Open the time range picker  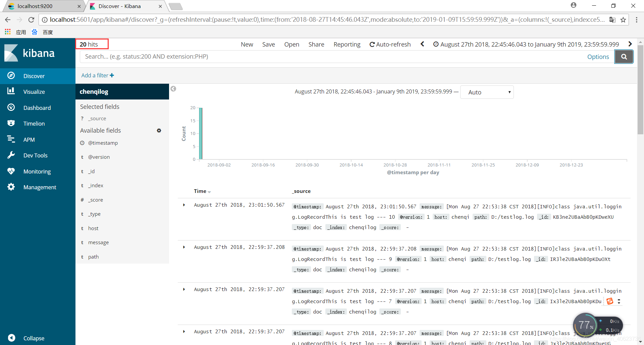pos(526,44)
